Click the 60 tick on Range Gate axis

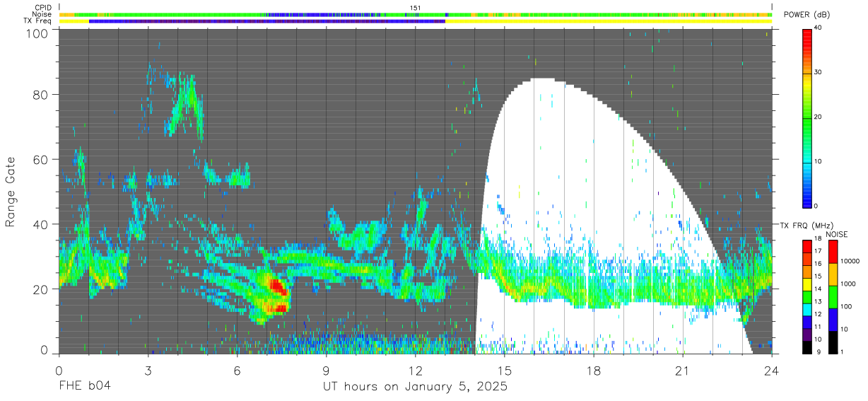click(40, 159)
